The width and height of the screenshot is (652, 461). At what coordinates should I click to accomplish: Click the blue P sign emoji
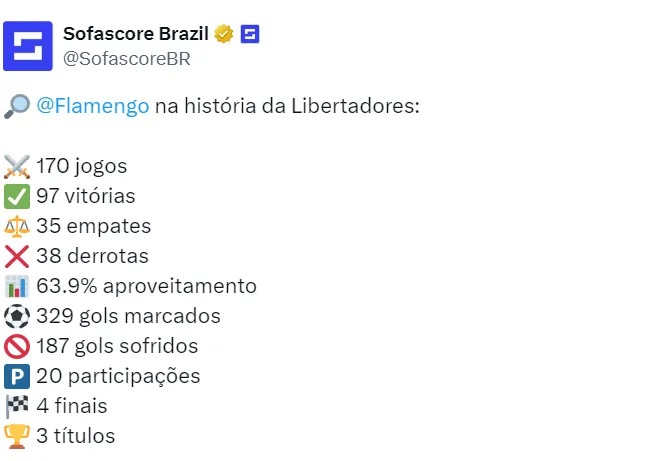pyautogui.click(x=17, y=376)
